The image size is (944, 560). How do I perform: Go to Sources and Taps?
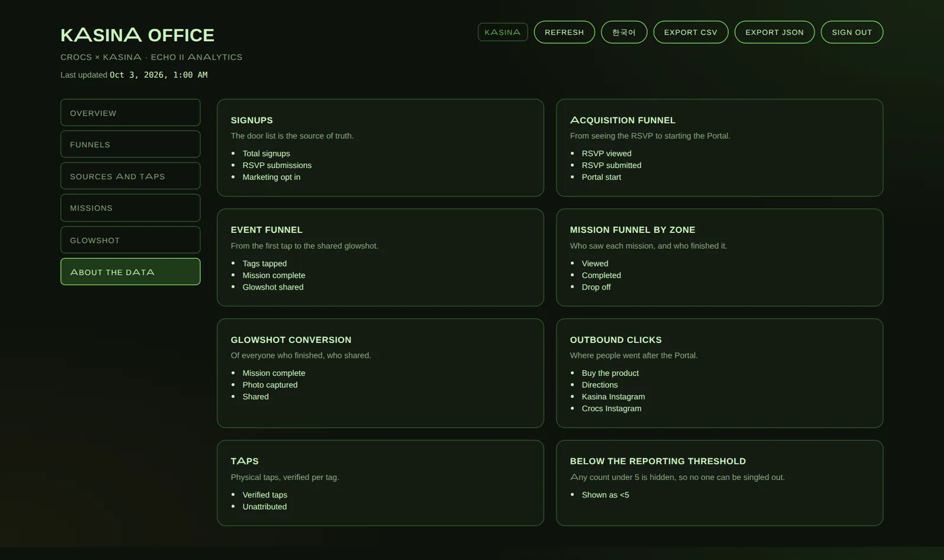point(130,176)
